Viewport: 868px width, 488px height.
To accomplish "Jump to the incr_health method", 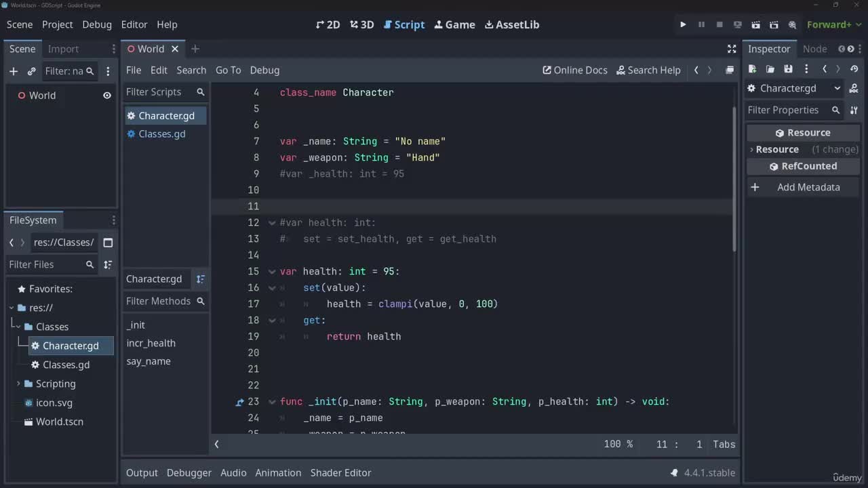I will (x=151, y=343).
